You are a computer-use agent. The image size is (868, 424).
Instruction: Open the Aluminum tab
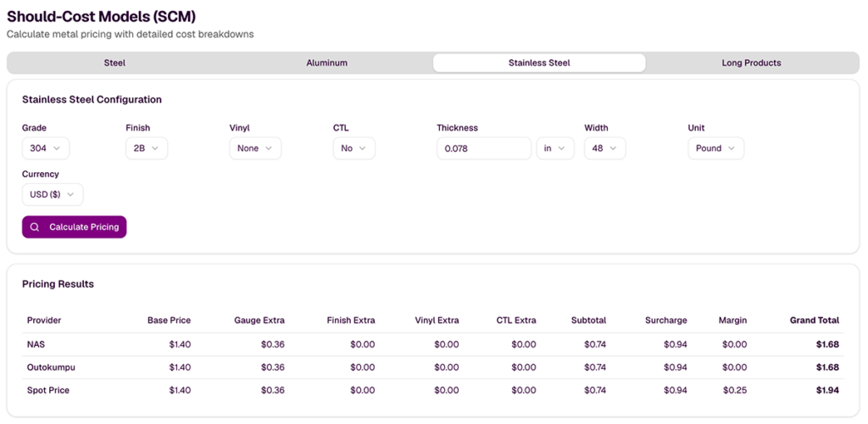[327, 63]
